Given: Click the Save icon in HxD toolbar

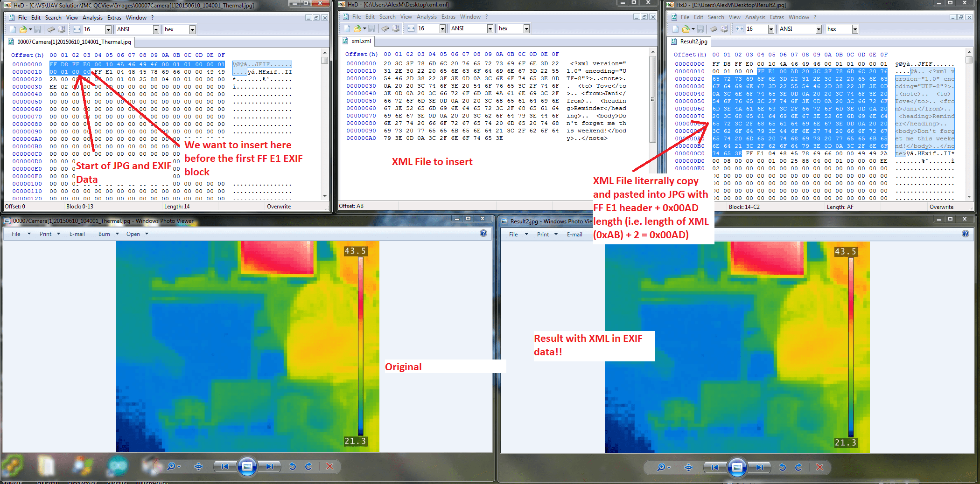Looking at the screenshot, I should pos(38,29).
